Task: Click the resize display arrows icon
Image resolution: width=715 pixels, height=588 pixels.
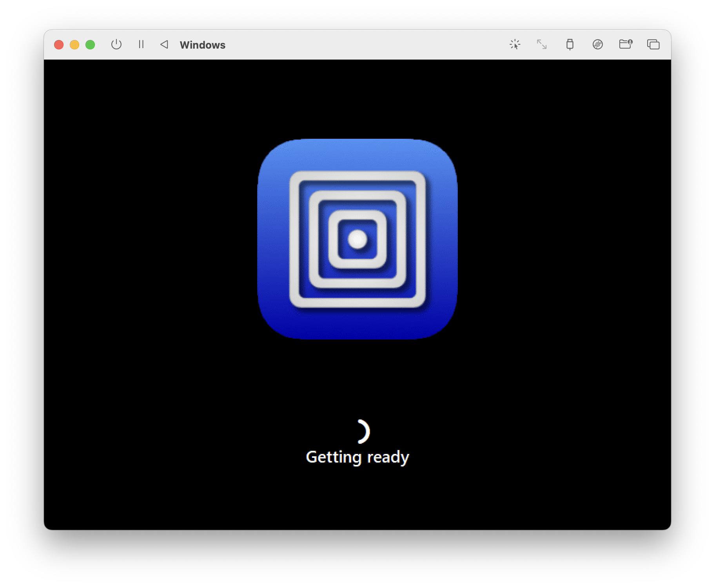Action: click(542, 44)
